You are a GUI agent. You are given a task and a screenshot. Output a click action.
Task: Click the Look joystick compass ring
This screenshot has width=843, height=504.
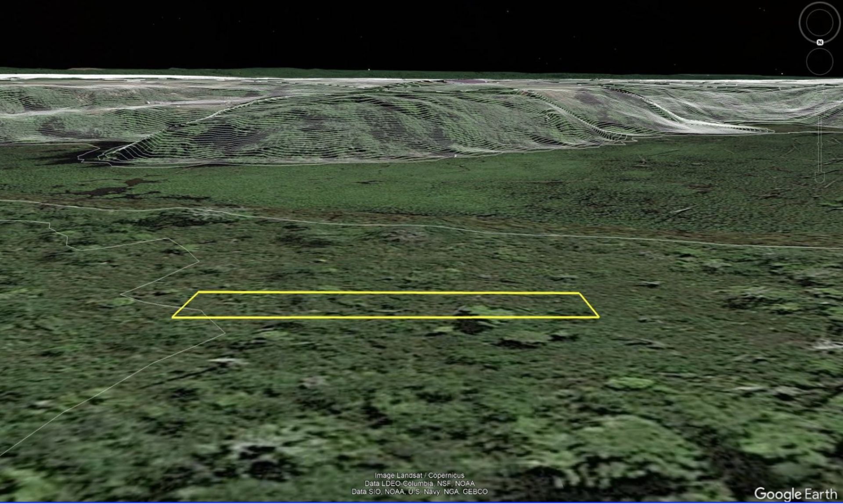pos(820,23)
